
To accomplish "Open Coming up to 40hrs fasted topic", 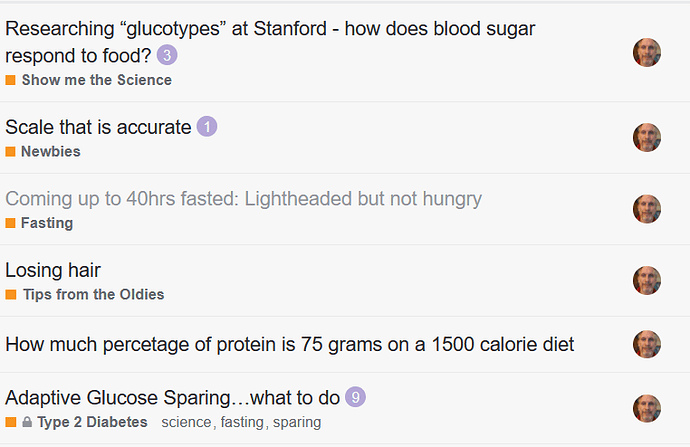I will pos(243,198).
